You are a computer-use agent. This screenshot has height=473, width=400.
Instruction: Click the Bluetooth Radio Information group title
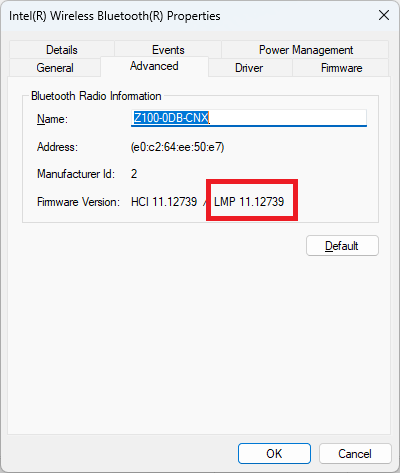pos(96,96)
